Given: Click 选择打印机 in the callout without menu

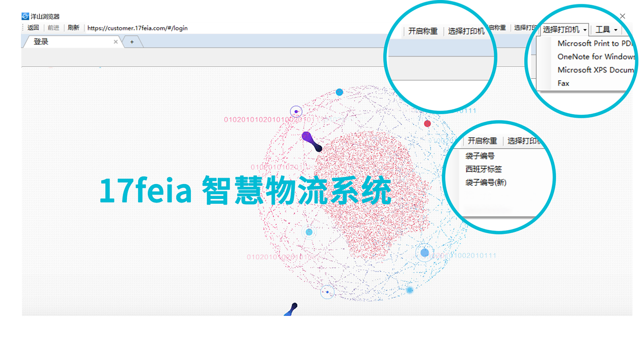Looking at the screenshot, I should coord(466,31).
